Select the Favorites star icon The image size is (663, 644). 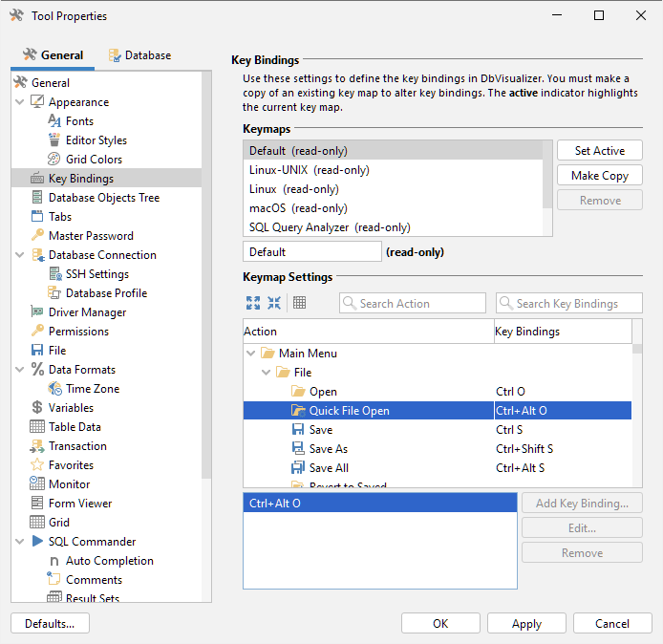37,465
